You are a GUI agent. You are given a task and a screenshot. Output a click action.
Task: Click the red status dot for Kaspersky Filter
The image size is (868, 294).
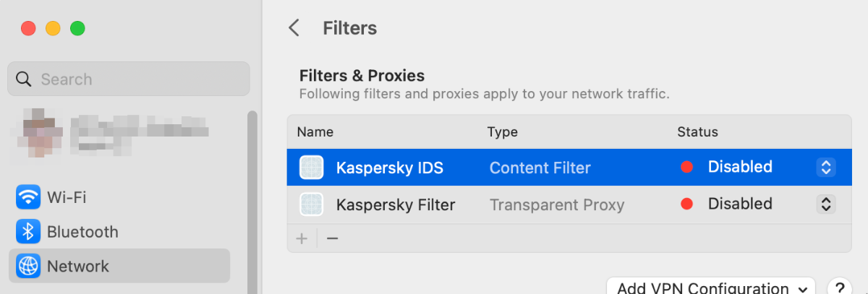pos(686,204)
